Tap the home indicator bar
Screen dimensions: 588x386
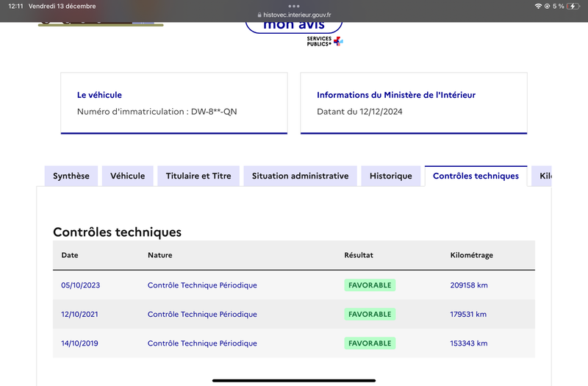294,380
